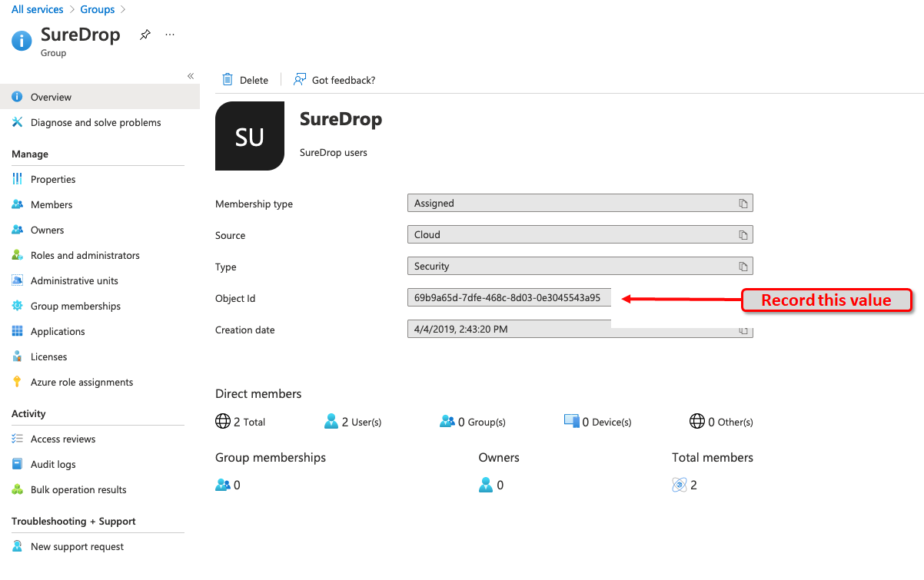
Task: Copy the Type value
Action: [743, 267]
